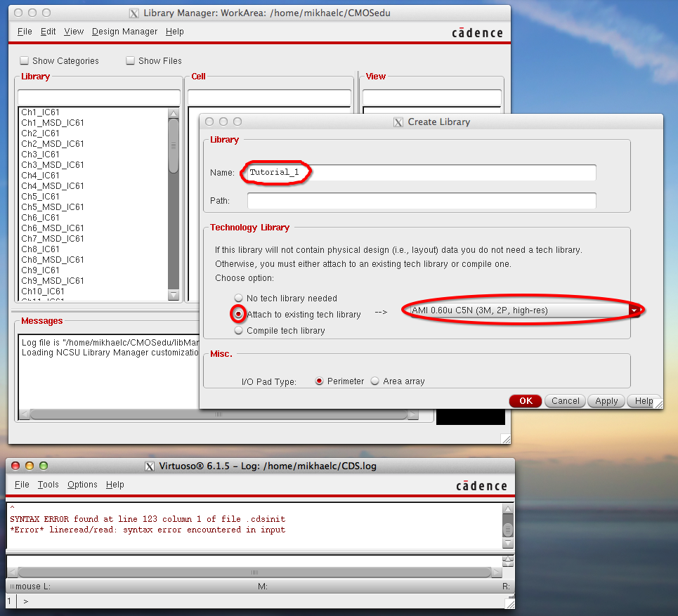Click Help button in Create Library dialog
The width and height of the screenshot is (678, 616).
pyautogui.click(x=644, y=401)
